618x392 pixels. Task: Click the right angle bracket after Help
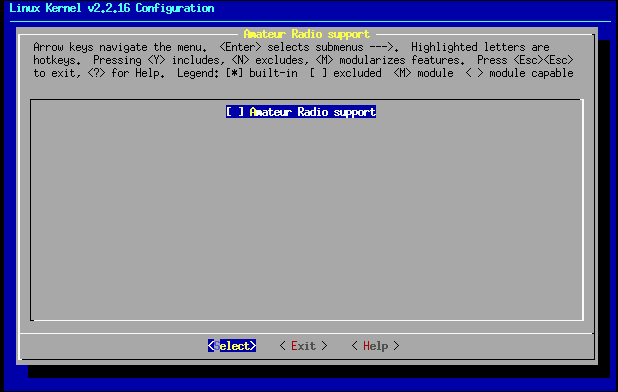tap(396, 346)
